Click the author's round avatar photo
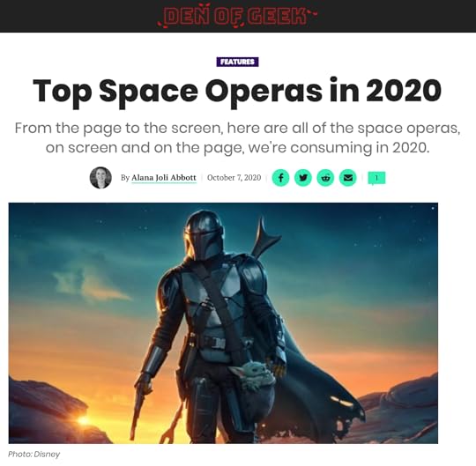Viewport: 476px width, 466px height. pyautogui.click(x=100, y=178)
